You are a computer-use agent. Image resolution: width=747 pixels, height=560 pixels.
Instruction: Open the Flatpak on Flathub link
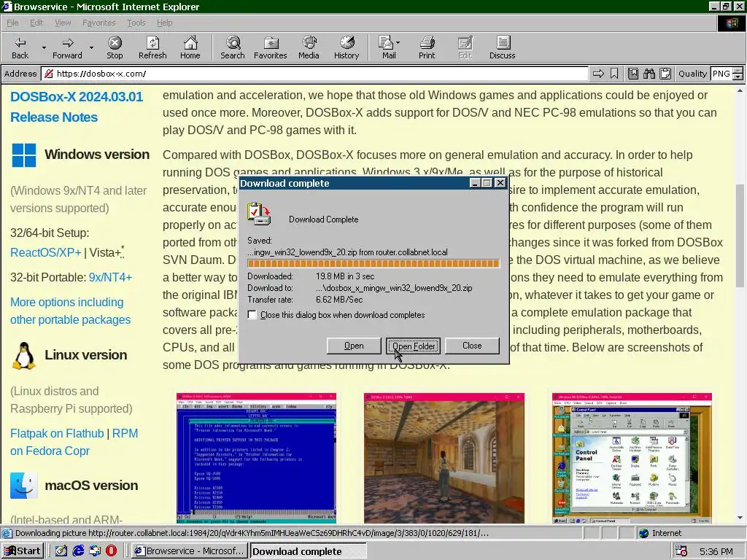[57, 433]
